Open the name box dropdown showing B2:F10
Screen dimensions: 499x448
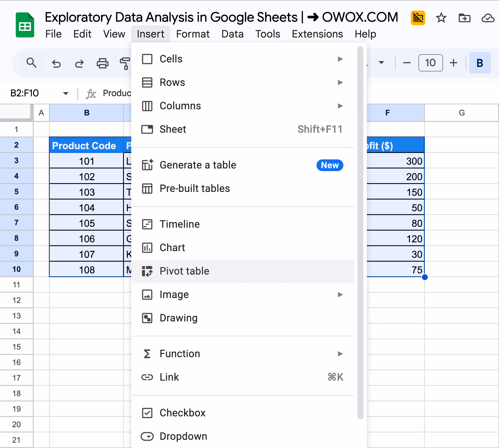pyautogui.click(x=66, y=93)
